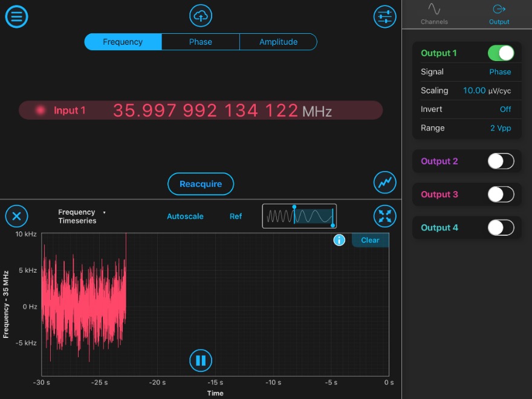Click the Reacquire button
This screenshot has height=399, width=532.
coord(201,184)
